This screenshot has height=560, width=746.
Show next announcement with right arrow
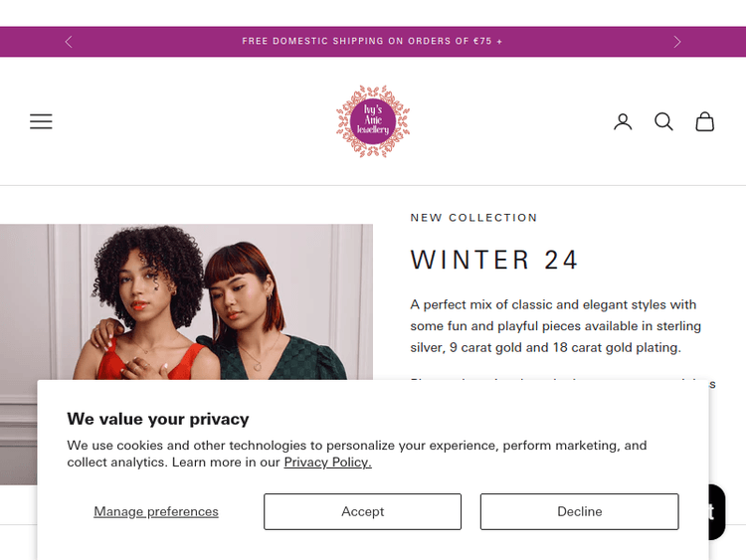click(x=677, y=42)
